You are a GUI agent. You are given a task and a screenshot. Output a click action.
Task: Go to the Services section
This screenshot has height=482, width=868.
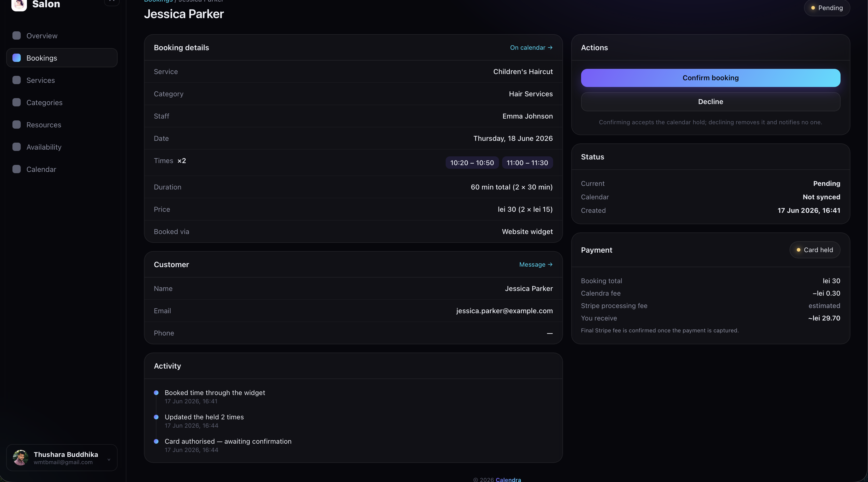click(x=62, y=80)
